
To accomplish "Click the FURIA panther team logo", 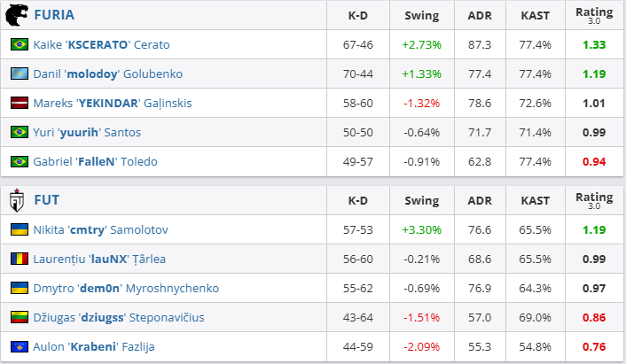I will coord(17,15).
